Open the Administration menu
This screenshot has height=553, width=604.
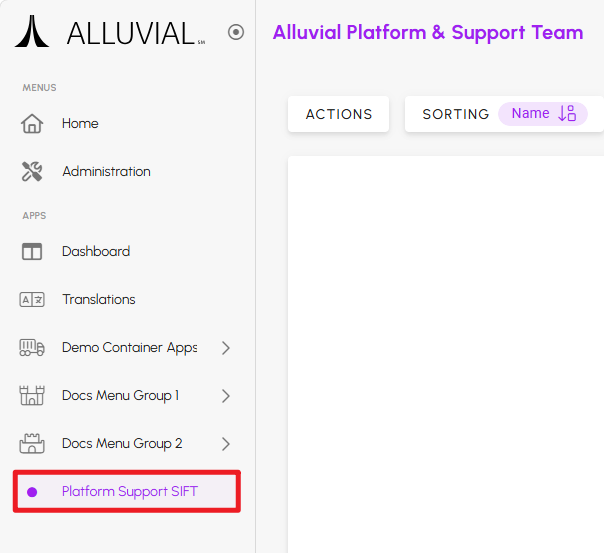[106, 171]
